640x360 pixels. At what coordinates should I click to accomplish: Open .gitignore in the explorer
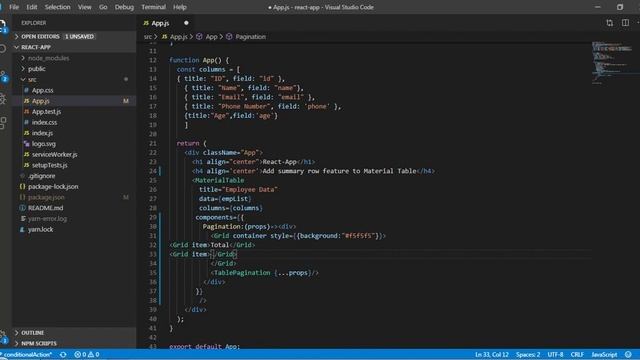(x=41, y=176)
